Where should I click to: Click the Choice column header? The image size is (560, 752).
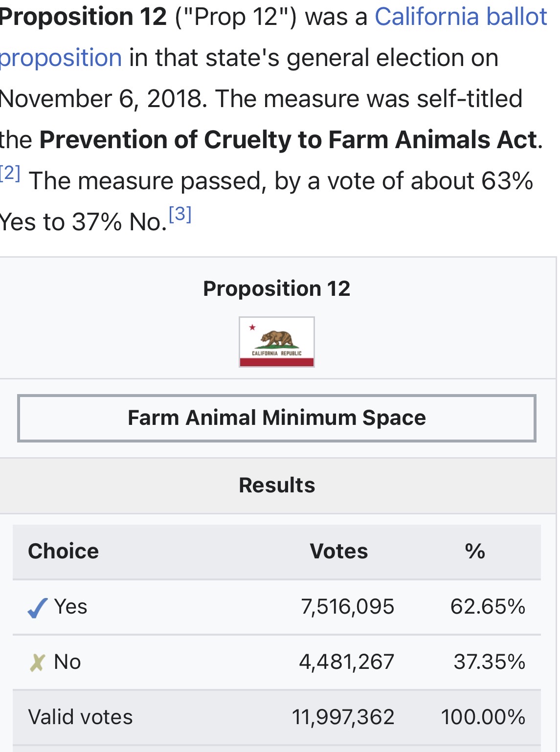pos(64,551)
